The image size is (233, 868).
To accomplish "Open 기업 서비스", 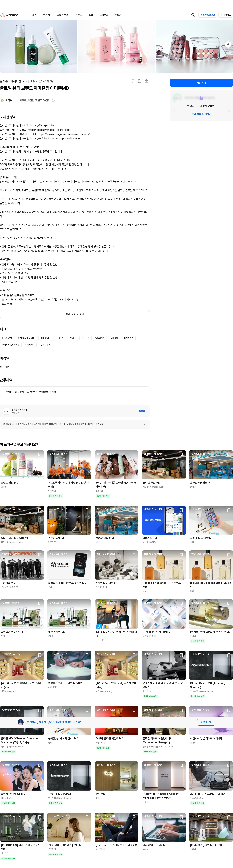I will [x=226, y=15].
